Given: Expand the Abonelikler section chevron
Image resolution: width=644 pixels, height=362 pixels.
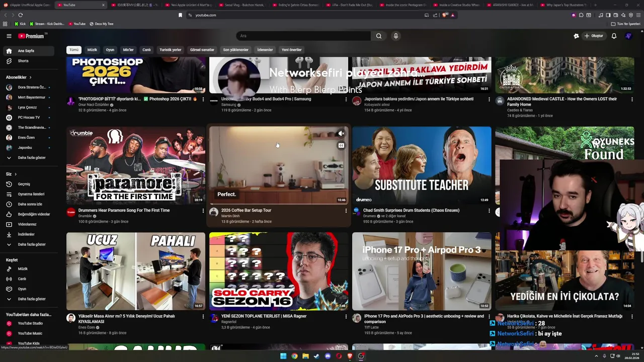Looking at the screenshot, I should 30,77.
